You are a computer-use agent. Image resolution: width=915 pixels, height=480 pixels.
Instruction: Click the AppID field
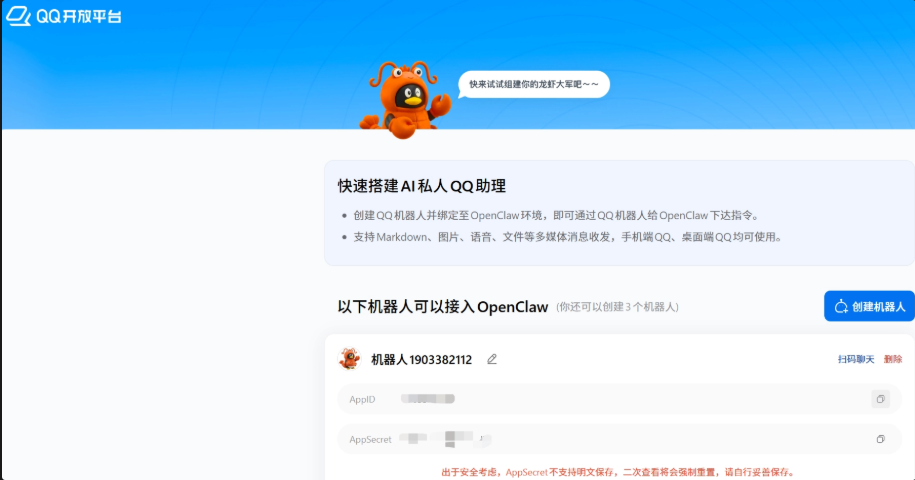(619, 400)
